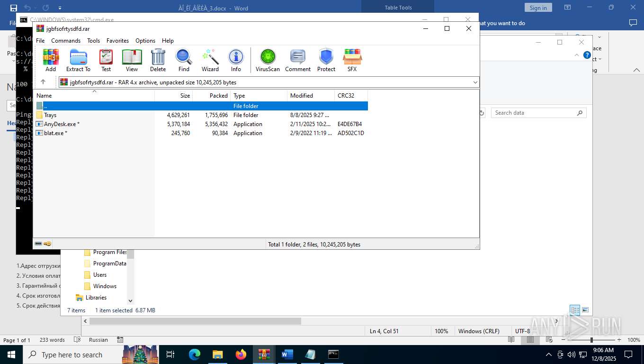Select the Trays folder row

click(x=201, y=115)
